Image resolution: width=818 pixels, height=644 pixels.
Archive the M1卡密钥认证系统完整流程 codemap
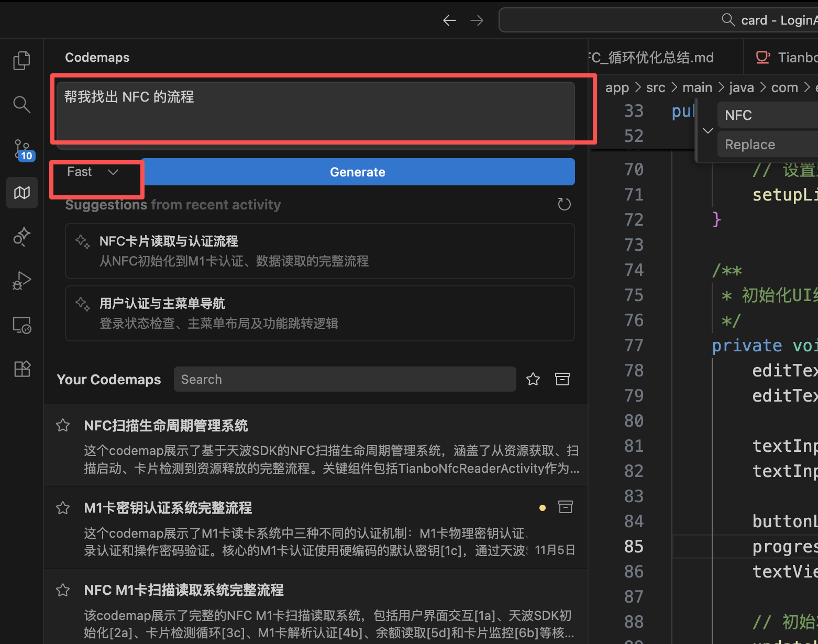(x=566, y=507)
